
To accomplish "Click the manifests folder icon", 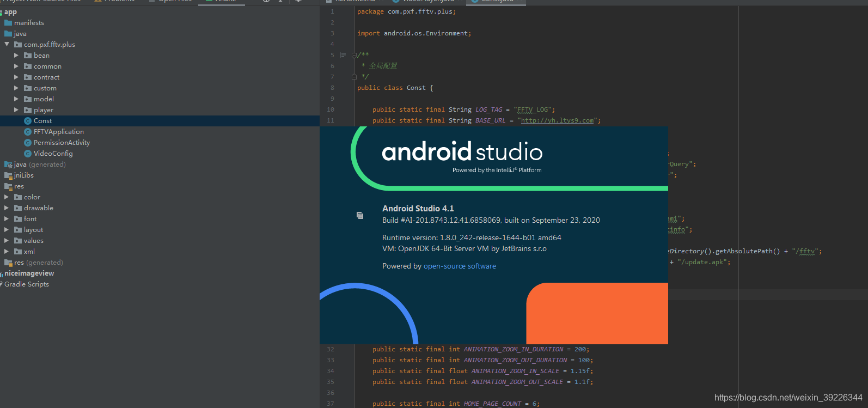I will (8, 23).
